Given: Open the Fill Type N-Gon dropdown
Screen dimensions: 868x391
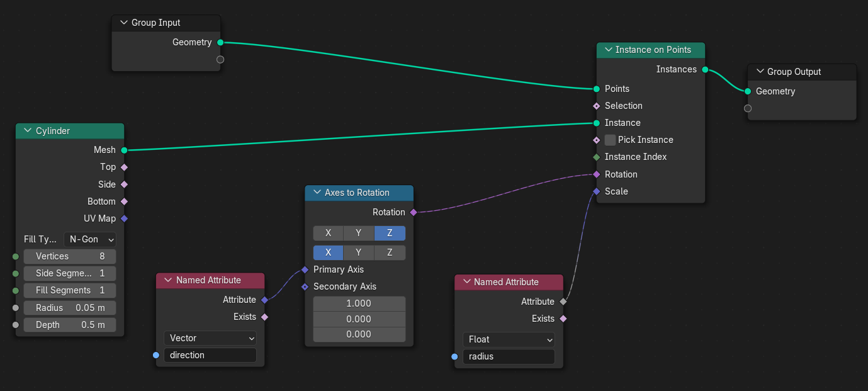Looking at the screenshot, I should pos(90,239).
